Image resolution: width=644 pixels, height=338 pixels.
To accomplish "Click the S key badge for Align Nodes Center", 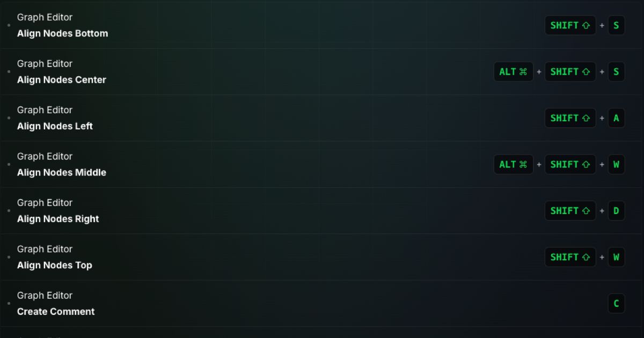I will coord(616,72).
